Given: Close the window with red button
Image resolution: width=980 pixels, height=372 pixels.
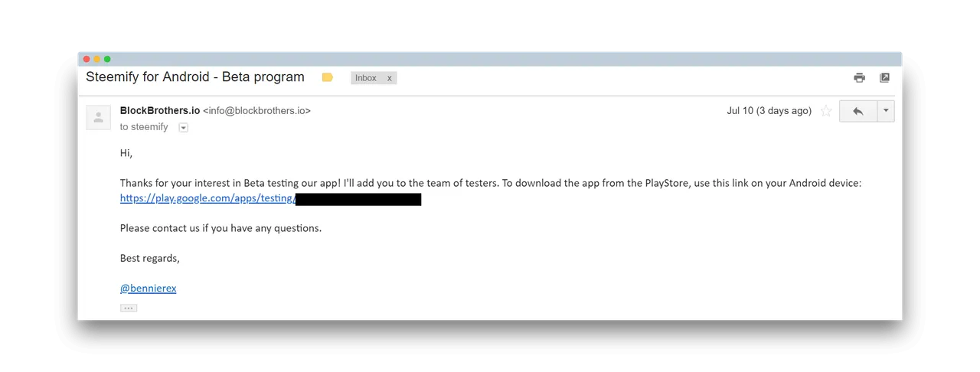Looking at the screenshot, I should [87, 59].
